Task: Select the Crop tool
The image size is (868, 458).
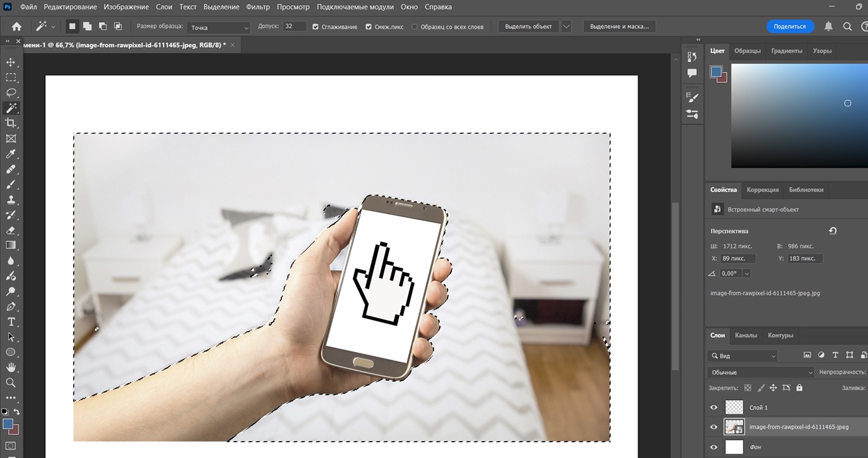Action: tap(11, 123)
